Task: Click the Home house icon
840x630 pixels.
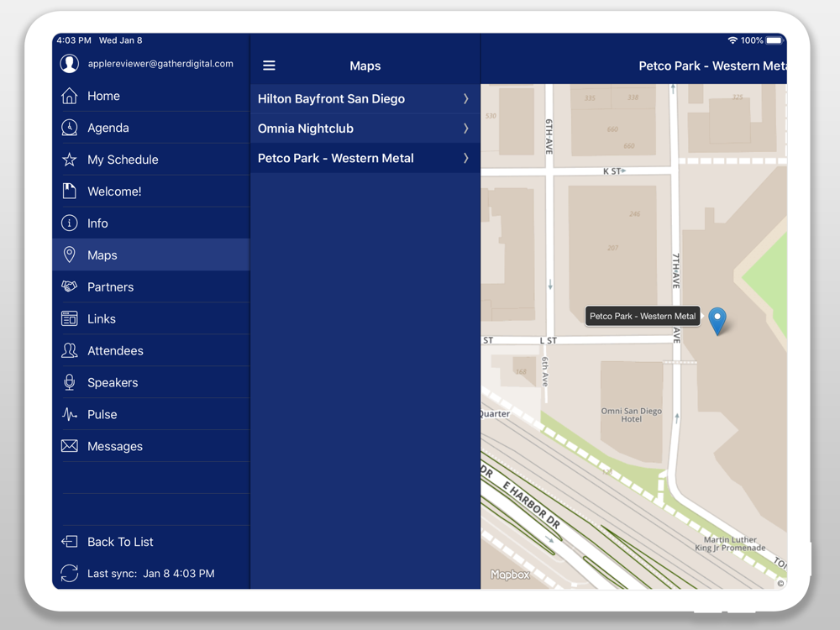Action: coord(69,96)
